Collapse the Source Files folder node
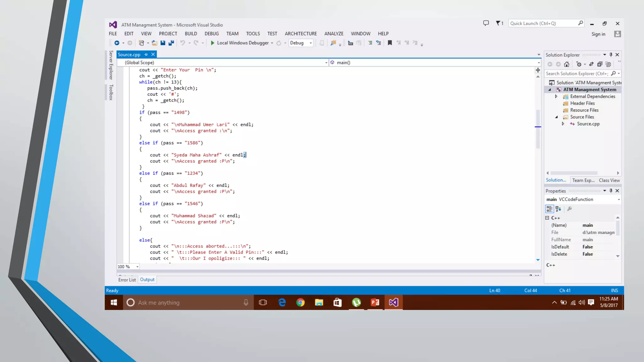The width and height of the screenshot is (644, 362). coord(556,117)
